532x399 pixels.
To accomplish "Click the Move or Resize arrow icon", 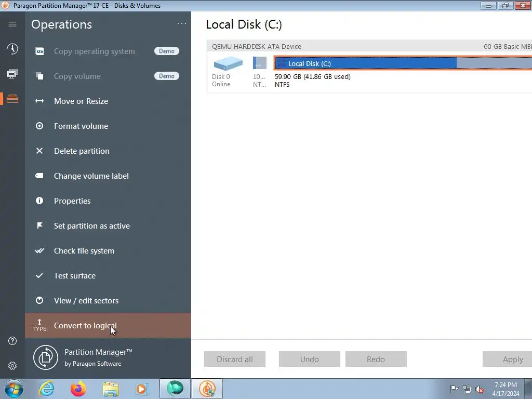I will coord(39,101).
